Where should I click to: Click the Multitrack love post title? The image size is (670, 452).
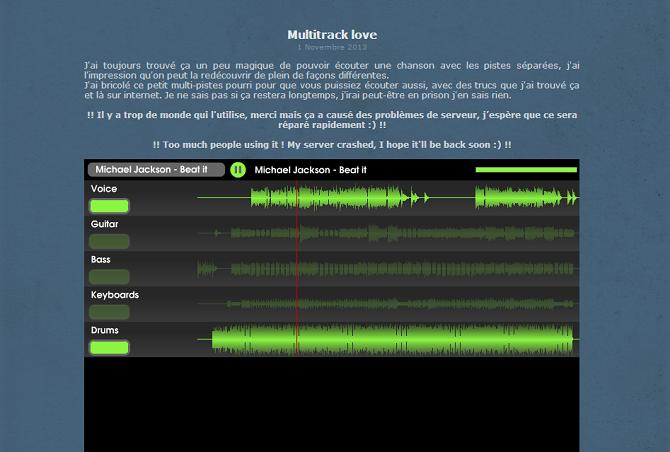(x=332, y=35)
